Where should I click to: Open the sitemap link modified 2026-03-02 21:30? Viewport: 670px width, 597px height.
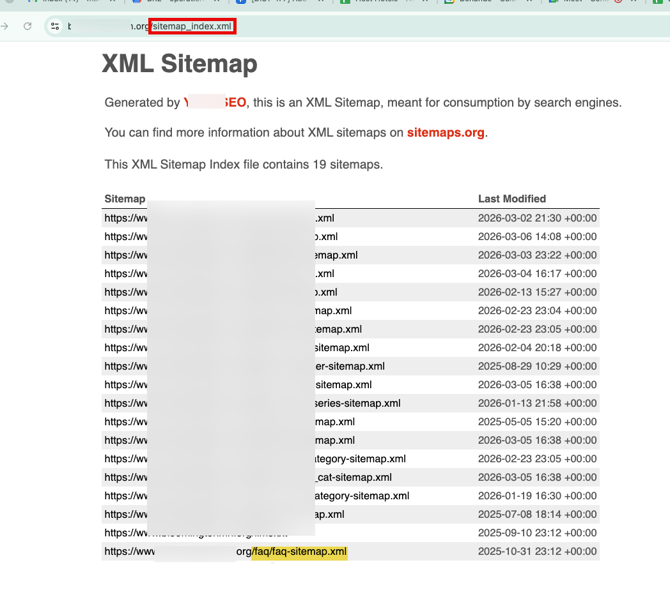pyautogui.click(x=219, y=218)
